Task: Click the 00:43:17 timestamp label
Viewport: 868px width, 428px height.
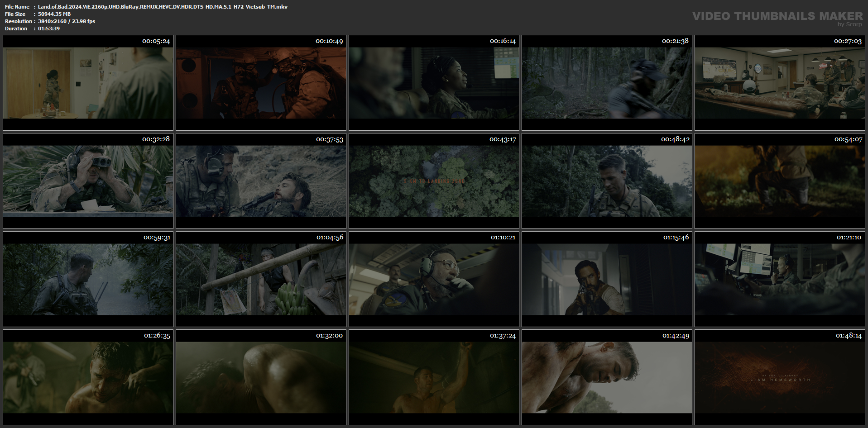Action: pyautogui.click(x=503, y=139)
